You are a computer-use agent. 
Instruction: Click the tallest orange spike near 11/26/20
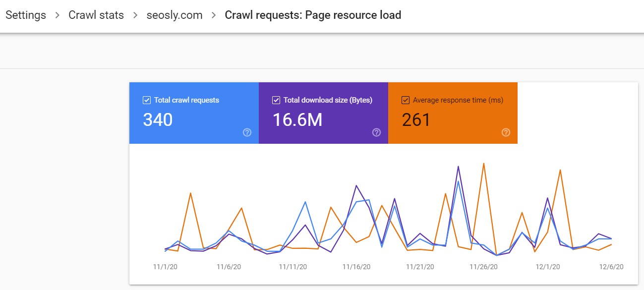coord(483,164)
